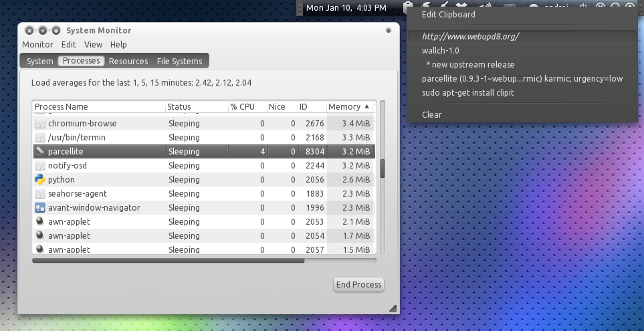Switch to the Processes tab
The width and height of the screenshot is (644, 331).
click(82, 61)
